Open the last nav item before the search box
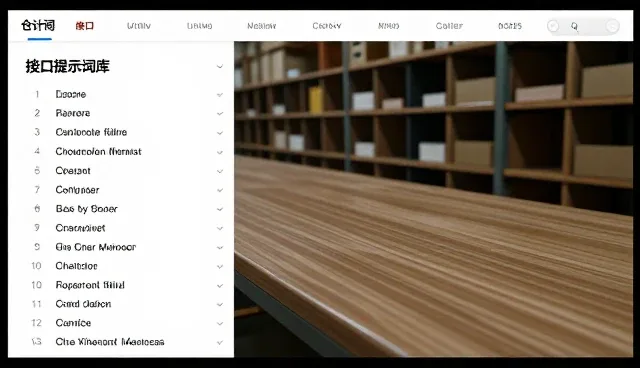 [x=510, y=26]
